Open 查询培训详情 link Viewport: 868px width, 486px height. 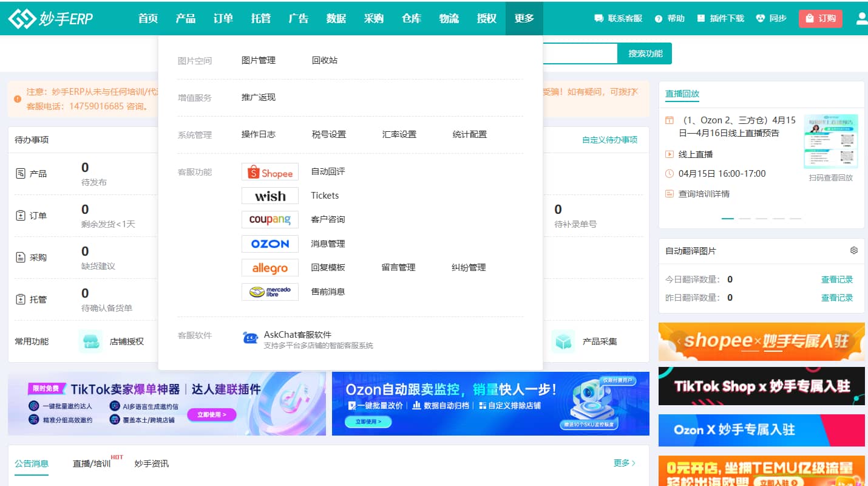[x=704, y=194]
